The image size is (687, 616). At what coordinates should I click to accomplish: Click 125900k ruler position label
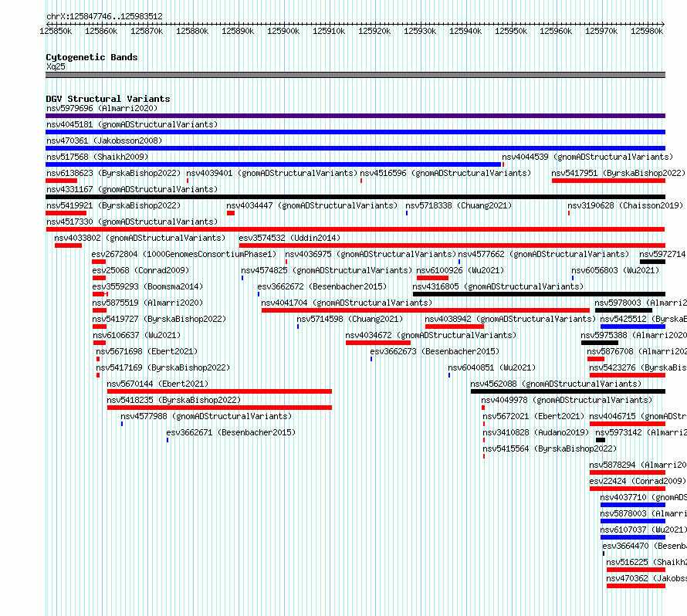pyautogui.click(x=283, y=31)
